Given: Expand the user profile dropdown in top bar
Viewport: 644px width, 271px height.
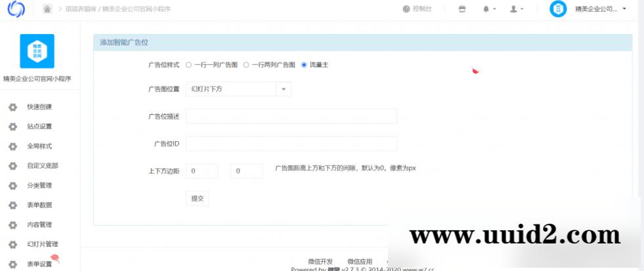Looking at the screenshot, I should tap(517, 9).
